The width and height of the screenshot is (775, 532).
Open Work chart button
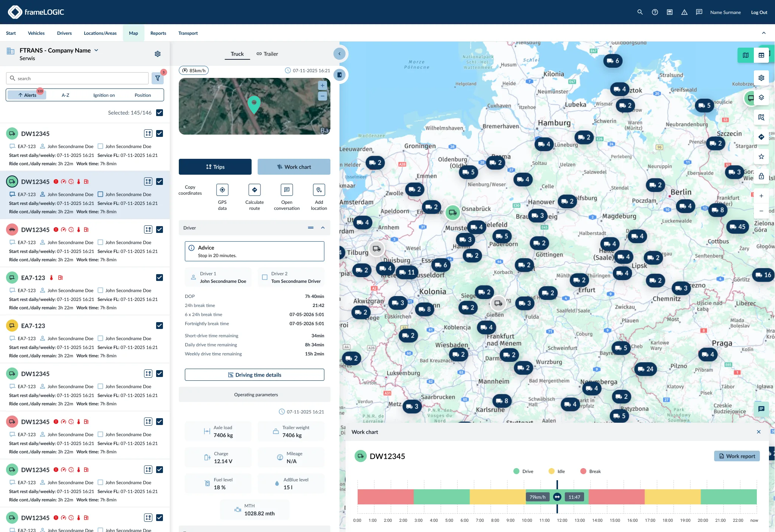tap(294, 167)
